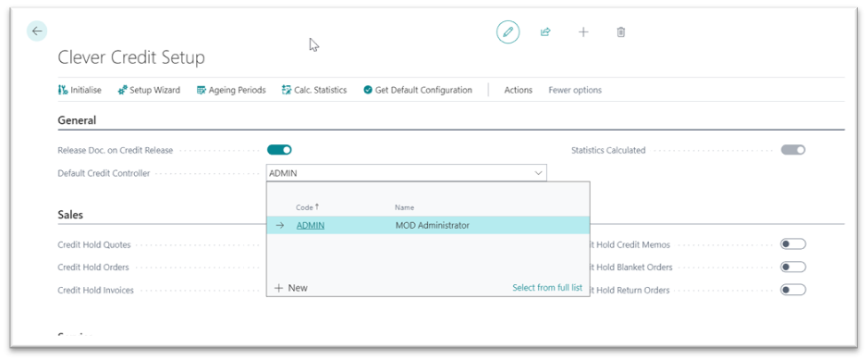Select Get Default Configuration
Screen dimensions: 868x361
418,90
